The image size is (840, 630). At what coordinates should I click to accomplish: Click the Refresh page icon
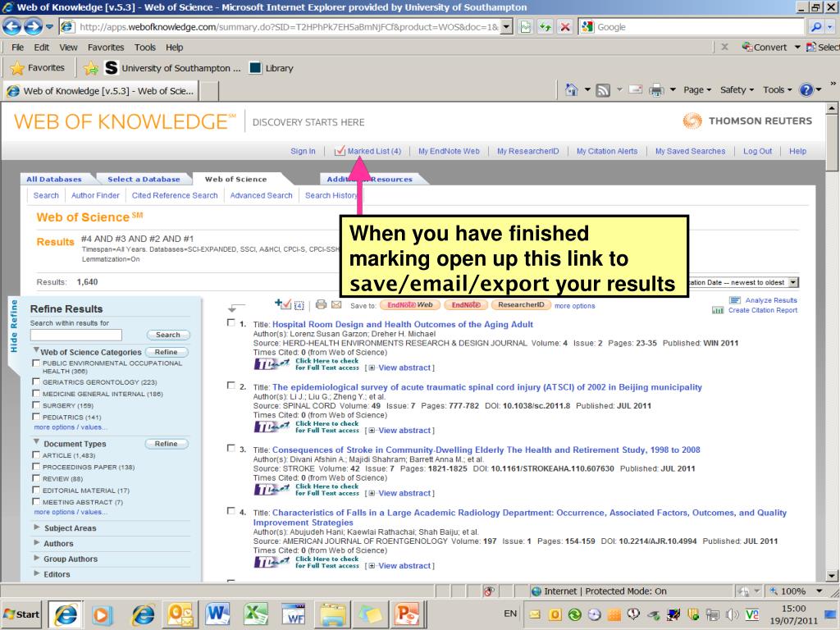[x=546, y=27]
